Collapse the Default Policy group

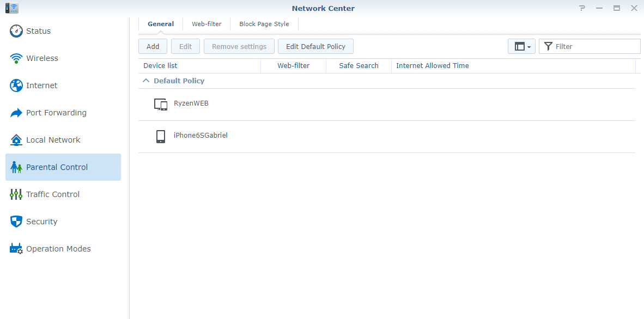[145, 81]
